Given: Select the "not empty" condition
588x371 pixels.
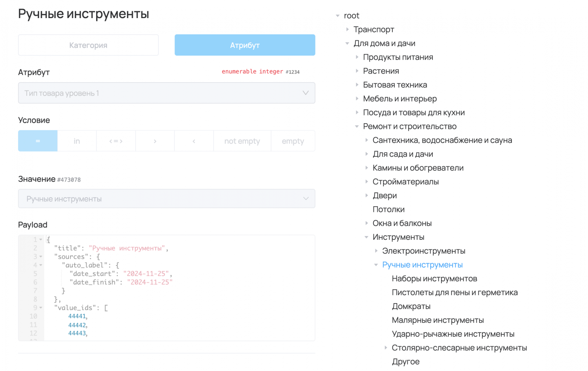Looking at the screenshot, I should click(242, 141).
